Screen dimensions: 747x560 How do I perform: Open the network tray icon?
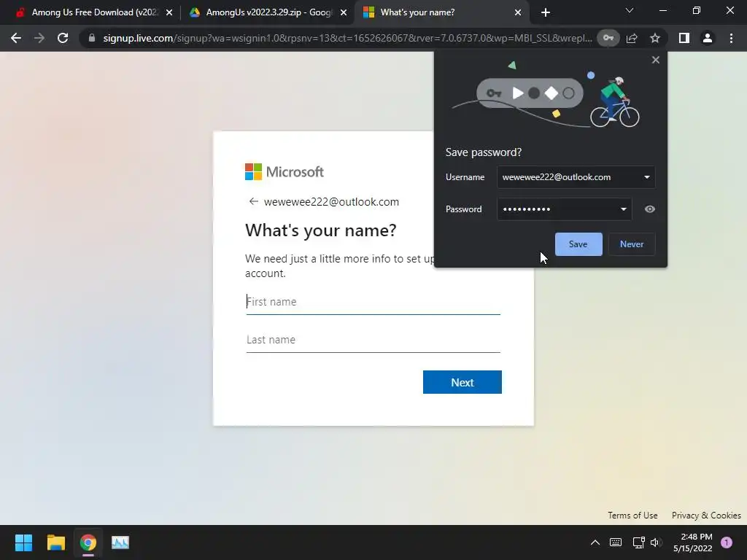pyautogui.click(x=638, y=542)
